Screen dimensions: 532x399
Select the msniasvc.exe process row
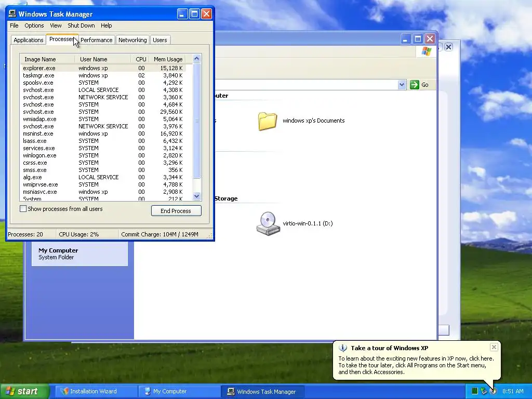tap(103, 192)
